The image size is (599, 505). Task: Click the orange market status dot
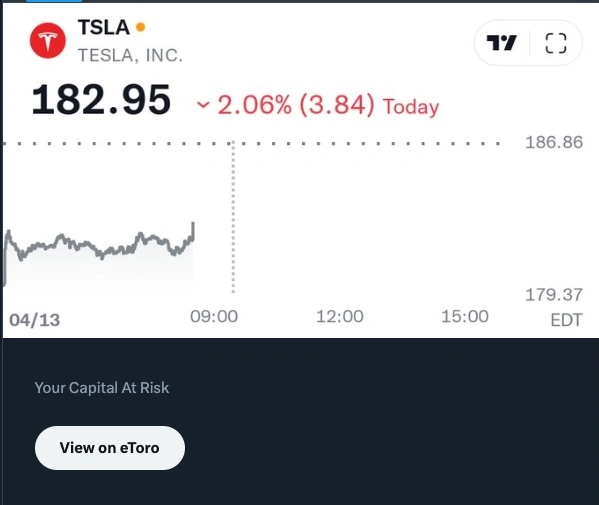[141, 27]
